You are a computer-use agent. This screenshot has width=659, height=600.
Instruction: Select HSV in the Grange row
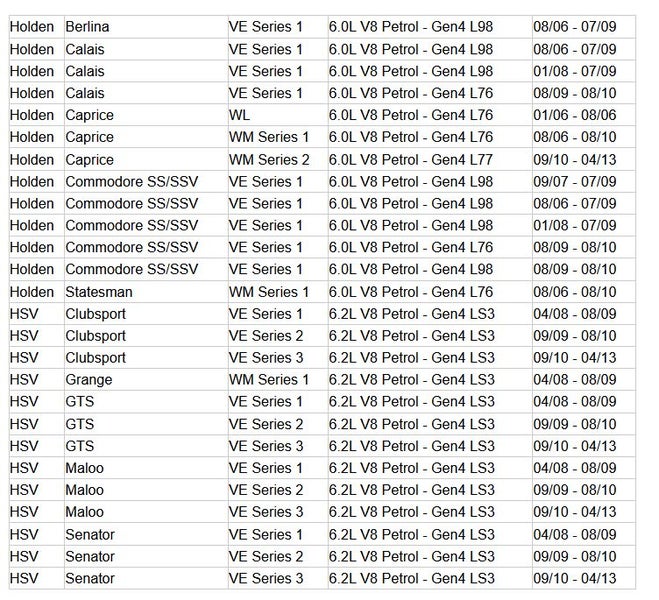(x=24, y=380)
